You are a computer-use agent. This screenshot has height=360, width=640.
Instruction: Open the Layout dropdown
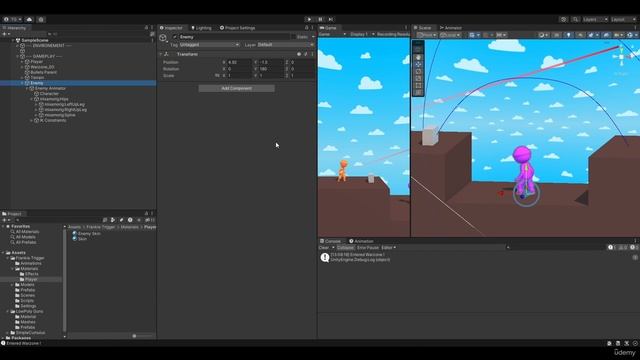[x=623, y=19]
